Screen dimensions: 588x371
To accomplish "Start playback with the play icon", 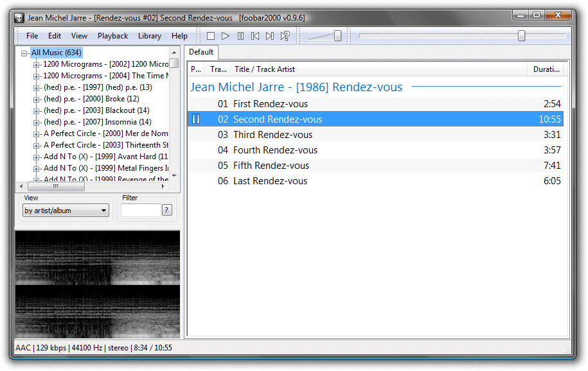I will pyautogui.click(x=225, y=36).
